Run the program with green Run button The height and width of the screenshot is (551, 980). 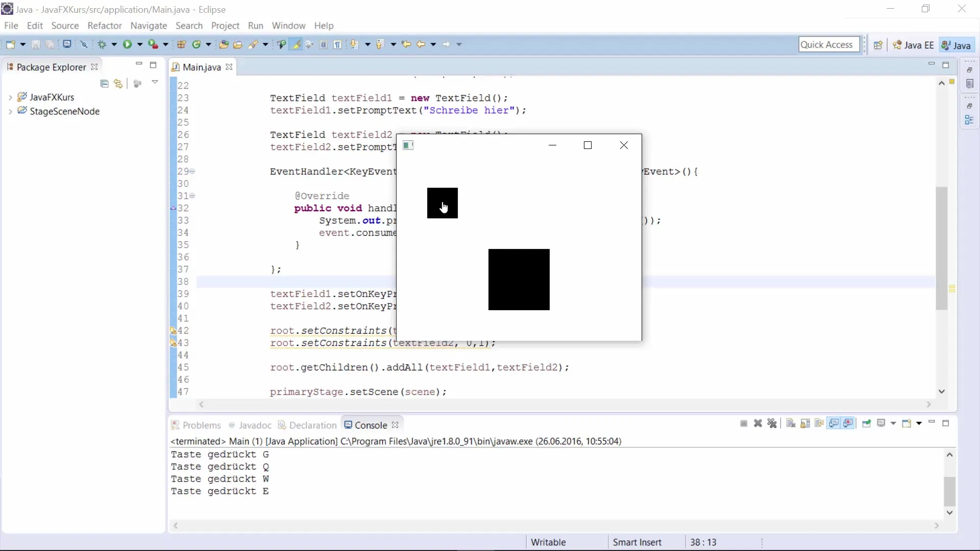tap(127, 44)
